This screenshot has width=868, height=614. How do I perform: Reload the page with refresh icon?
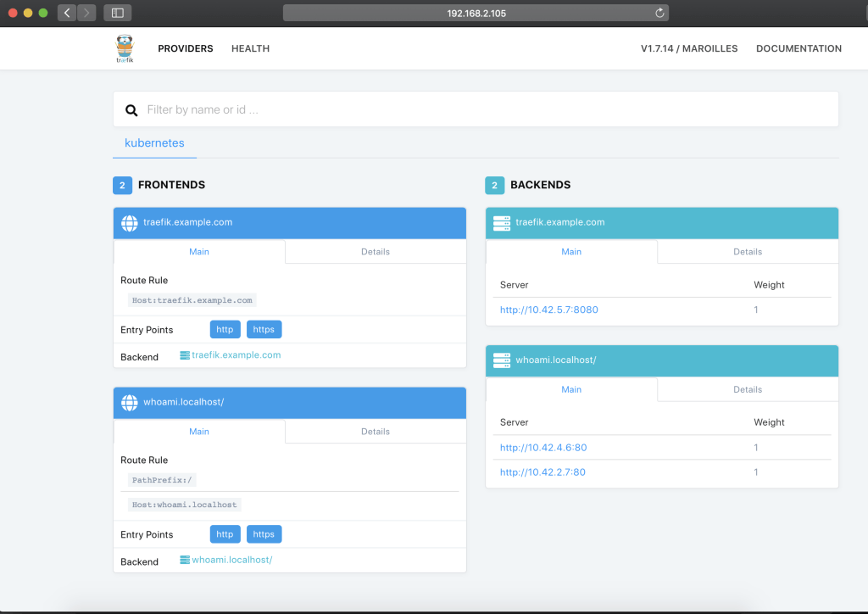(x=659, y=13)
